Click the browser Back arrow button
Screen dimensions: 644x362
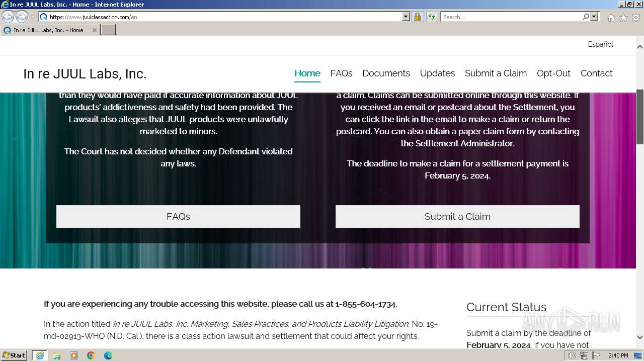click(x=8, y=17)
